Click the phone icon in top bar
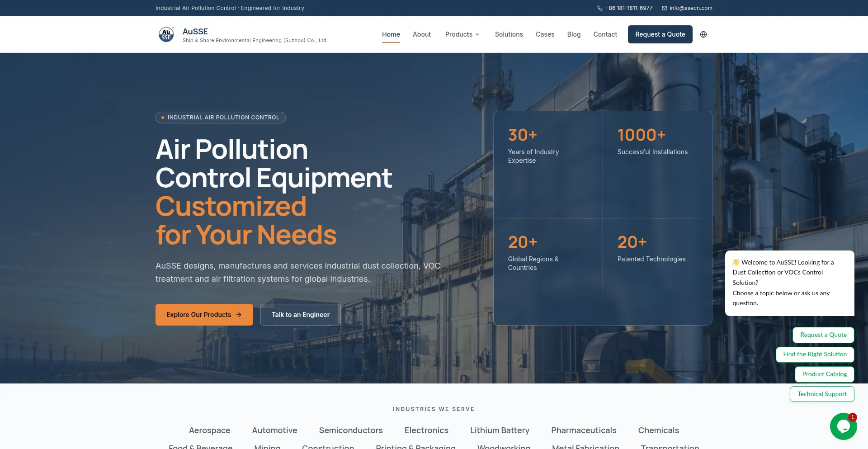 pyautogui.click(x=600, y=8)
